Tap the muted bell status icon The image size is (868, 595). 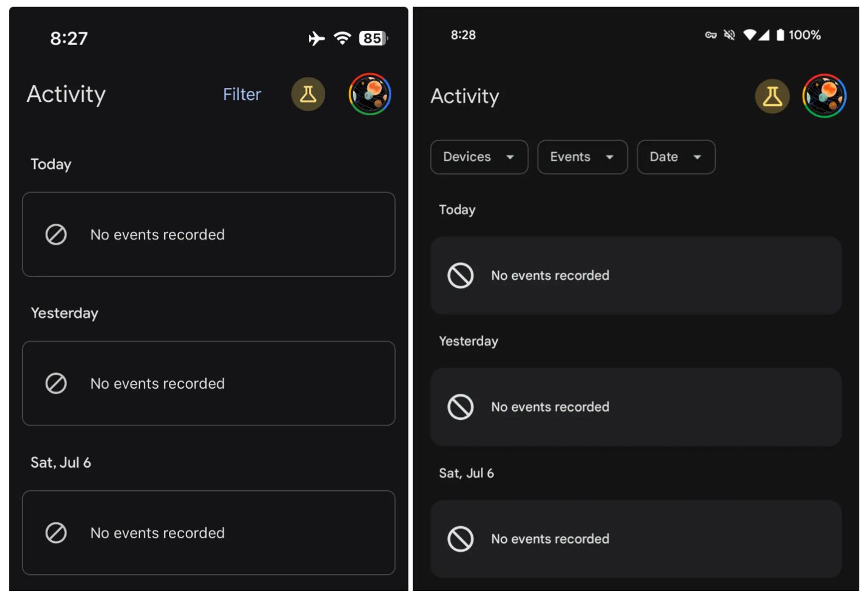point(729,35)
